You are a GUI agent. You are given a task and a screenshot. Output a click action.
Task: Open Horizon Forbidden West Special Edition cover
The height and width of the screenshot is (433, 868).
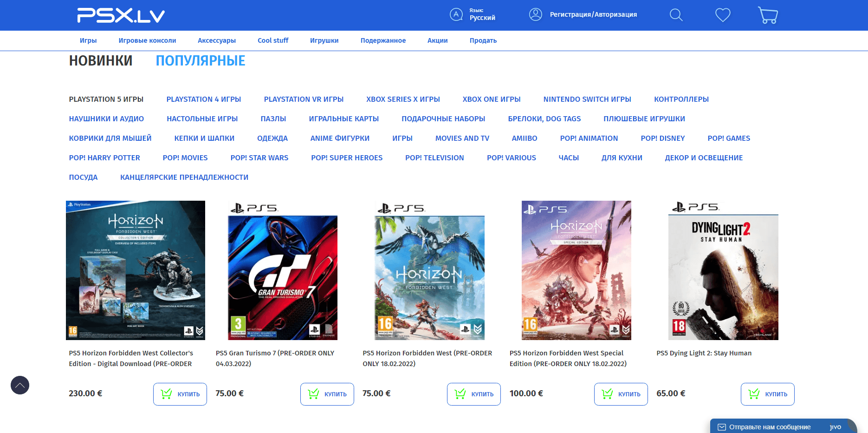(577, 270)
